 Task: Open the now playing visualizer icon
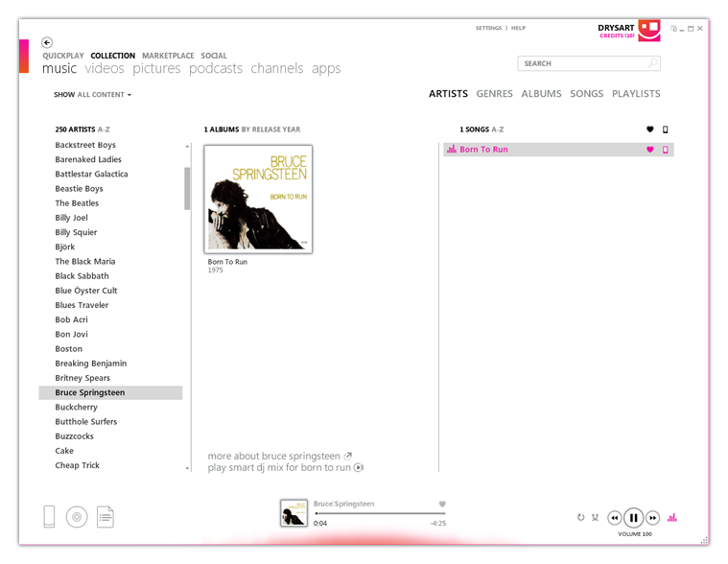(671, 517)
